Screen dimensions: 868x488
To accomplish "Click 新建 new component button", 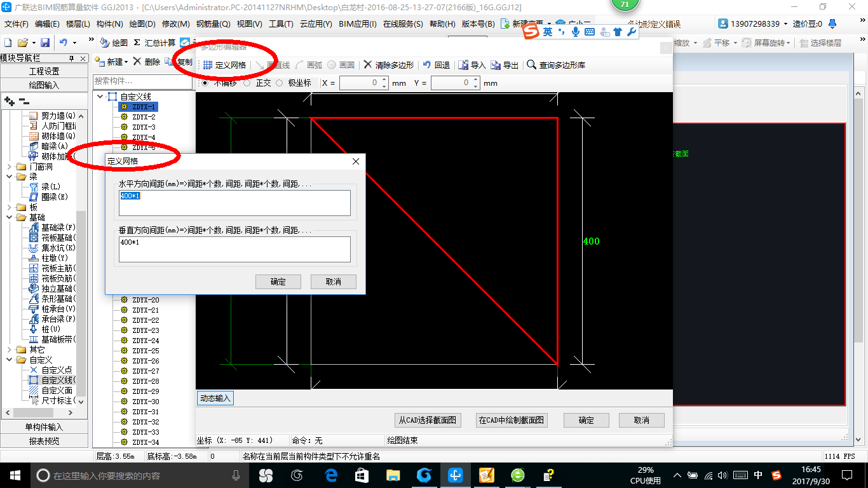I will (x=111, y=62).
